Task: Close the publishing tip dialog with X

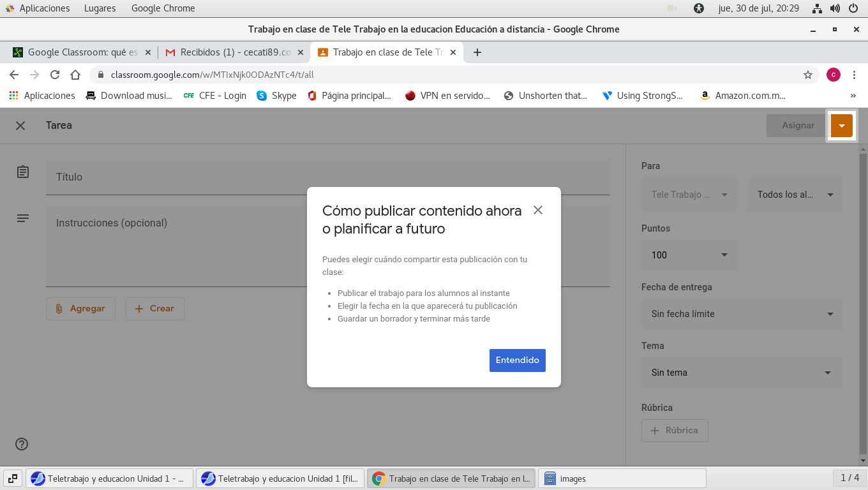Action: (538, 210)
